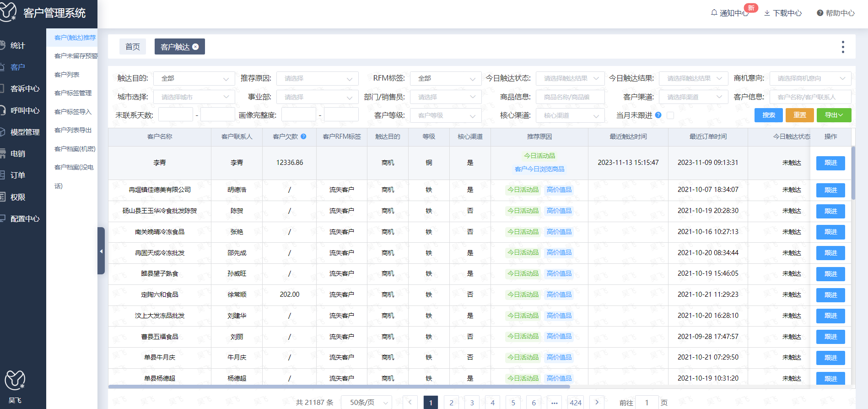Open the 客户渠道 dropdown
The width and height of the screenshot is (868, 409).
tap(693, 97)
